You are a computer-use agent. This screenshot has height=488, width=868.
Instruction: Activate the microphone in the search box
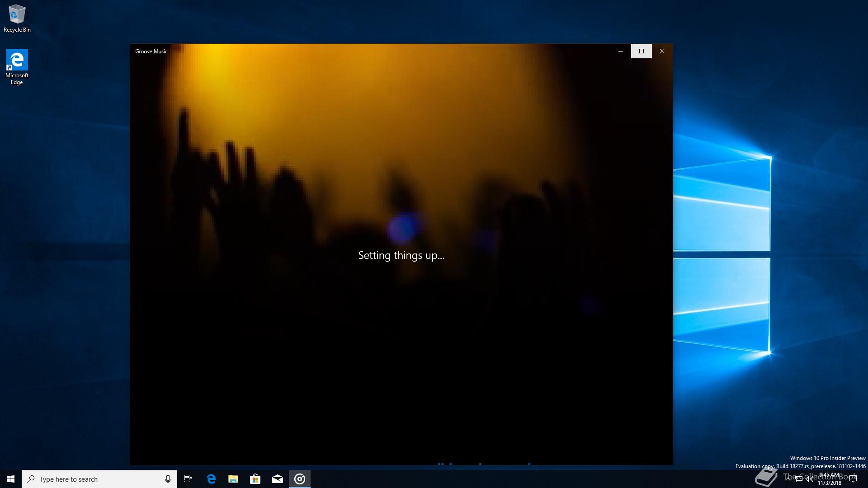tap(168, 479)
